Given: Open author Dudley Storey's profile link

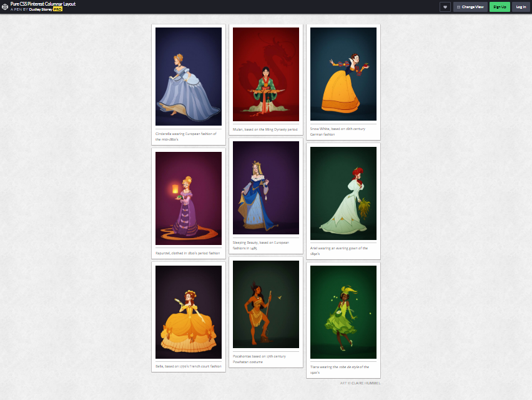Looking at the screenshot, I should (41, 9).
